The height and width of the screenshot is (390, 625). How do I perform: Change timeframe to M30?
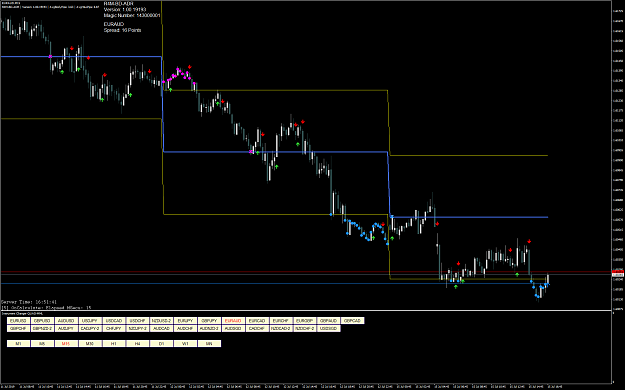[90, 344]
